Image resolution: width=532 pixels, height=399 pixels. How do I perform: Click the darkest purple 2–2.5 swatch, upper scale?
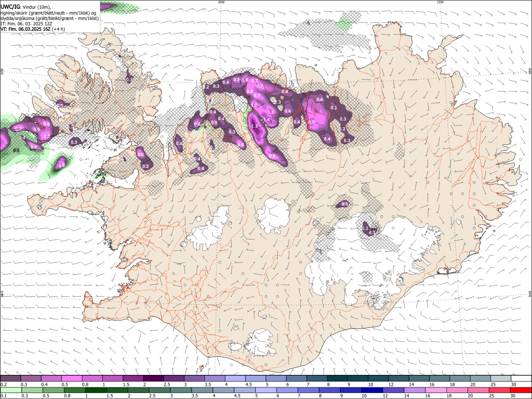tap(153, 378)
